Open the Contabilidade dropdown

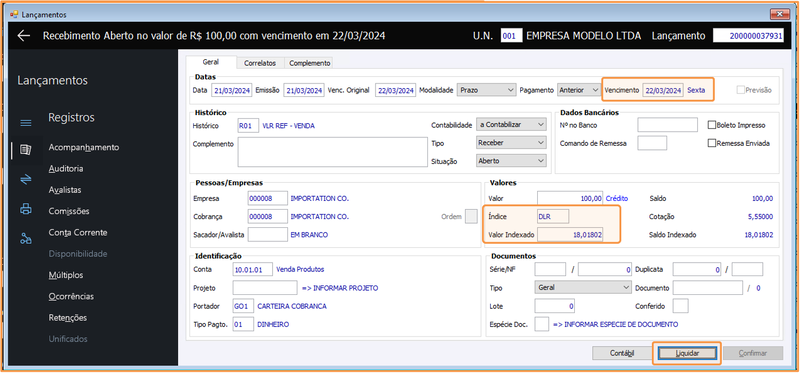[x=511, y=124]
